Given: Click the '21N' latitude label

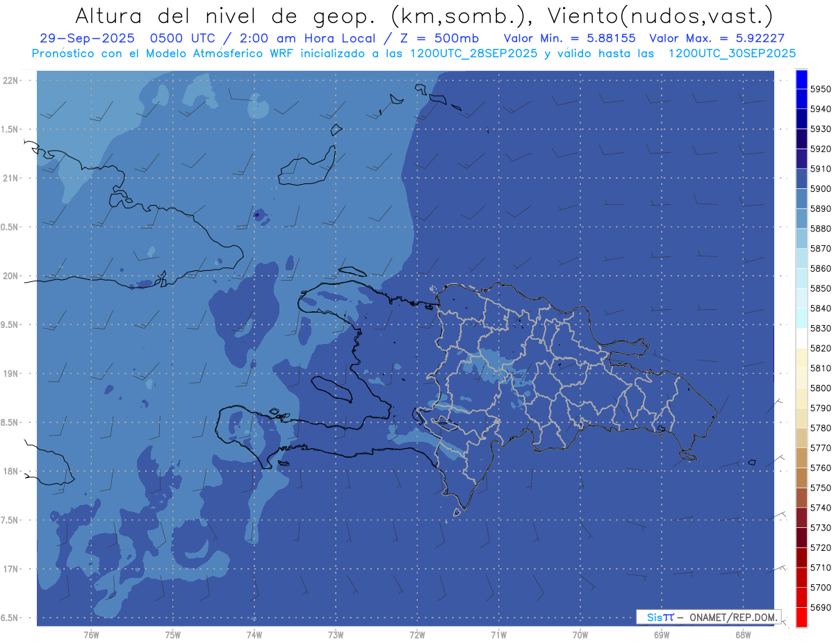Looking at the screenshot, I should [x=12, y=179].
